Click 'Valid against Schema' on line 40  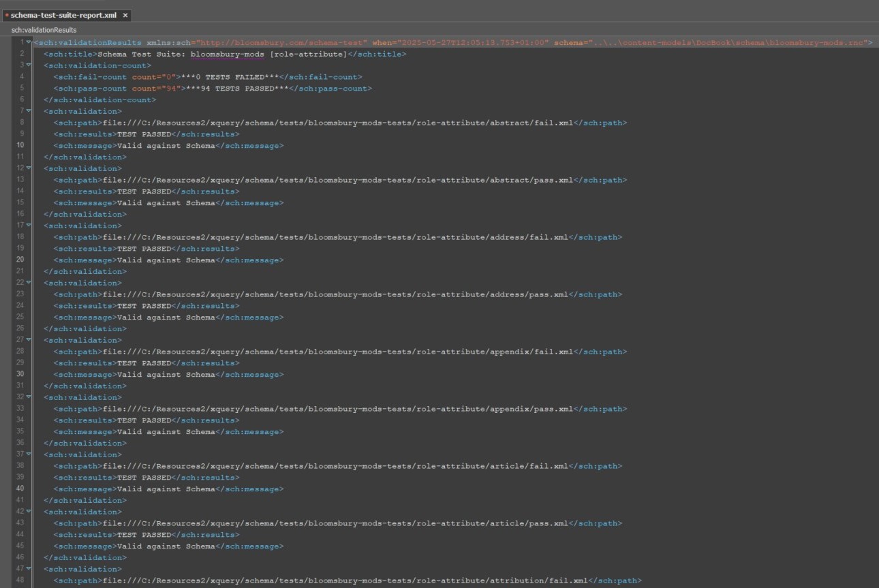coord(166,489)
